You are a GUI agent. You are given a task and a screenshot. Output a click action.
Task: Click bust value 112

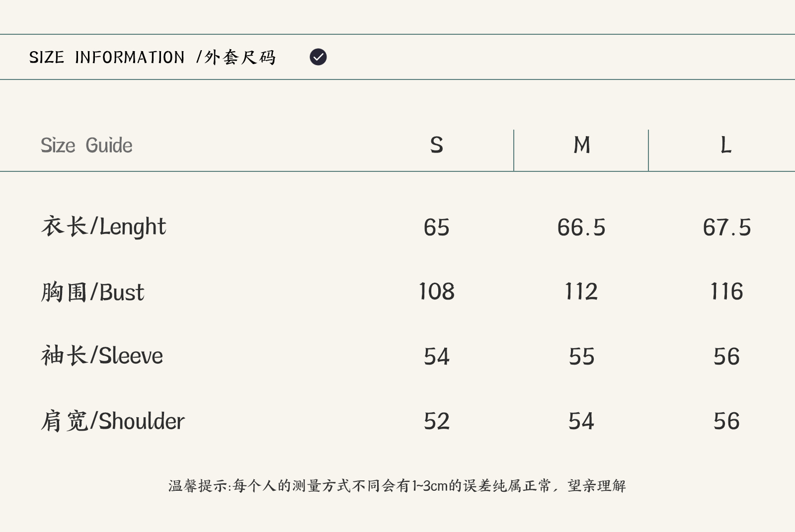581,292
